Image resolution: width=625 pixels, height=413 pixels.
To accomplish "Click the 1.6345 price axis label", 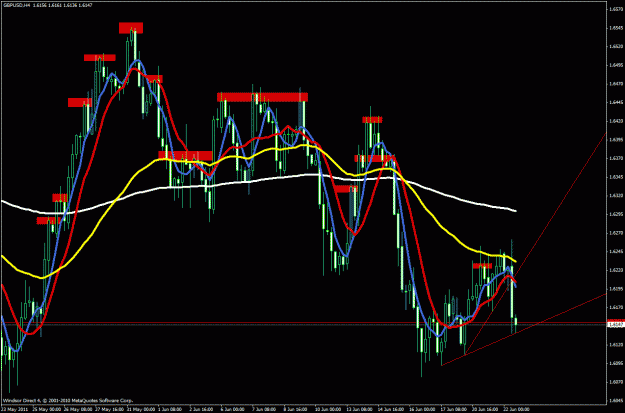I will (615, 177).
